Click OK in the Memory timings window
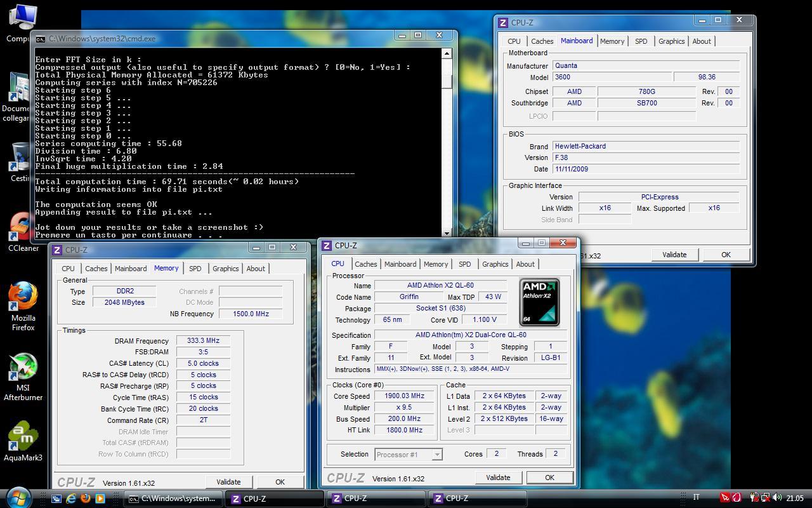This screenshot has width=812, height=508. click(280, 482)
